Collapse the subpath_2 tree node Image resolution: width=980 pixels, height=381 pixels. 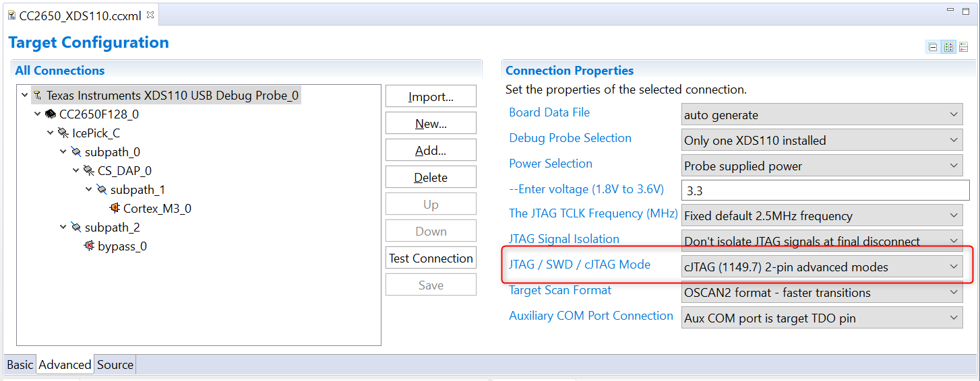click(63, 228)
